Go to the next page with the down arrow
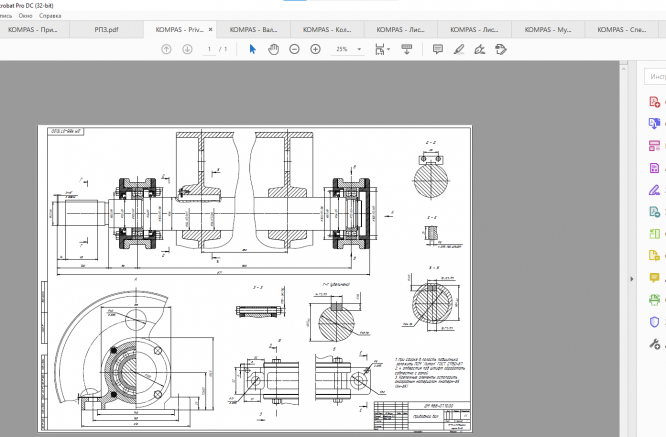Image resolution: width=666 pixels, height=437 pixels. coord(187,49)
